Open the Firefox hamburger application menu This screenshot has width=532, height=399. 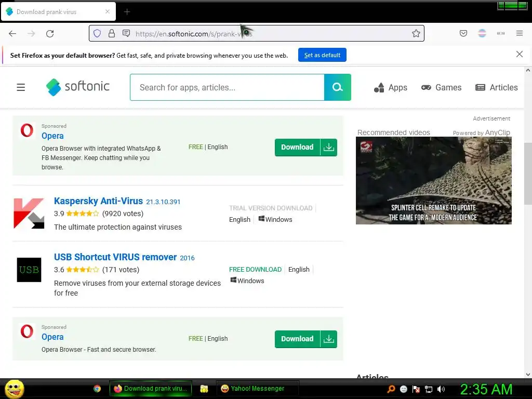(x=520, y=33)
